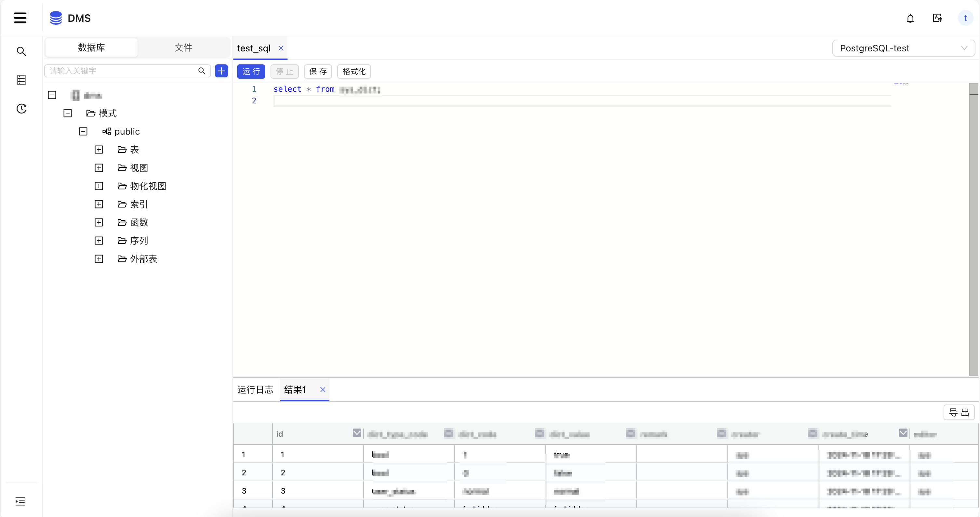Export results with 导出 button
Viewport: 980px width, 517px height.
[x=959, y=412]
